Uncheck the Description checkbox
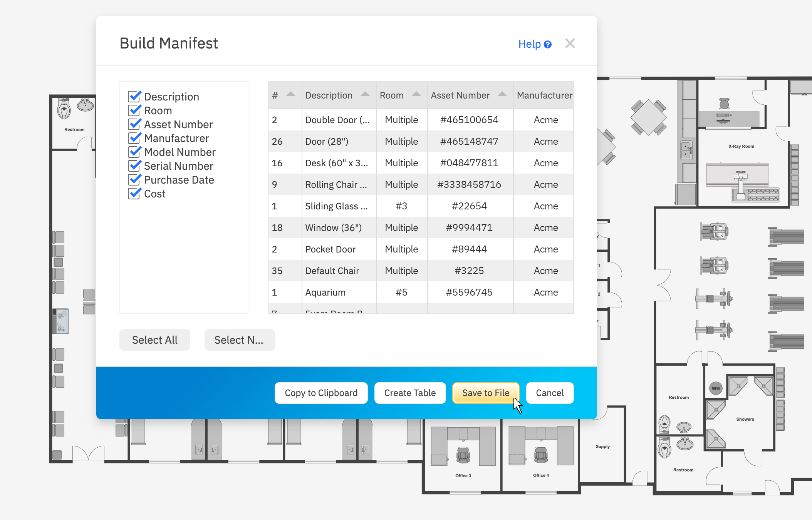The height and width of the screenshot is (520, 812). coord(134,97)
